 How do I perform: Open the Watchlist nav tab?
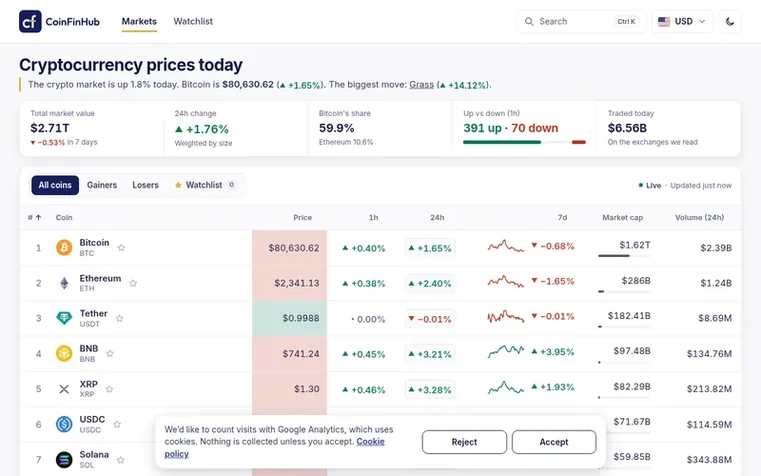click(x=193, y=21)
